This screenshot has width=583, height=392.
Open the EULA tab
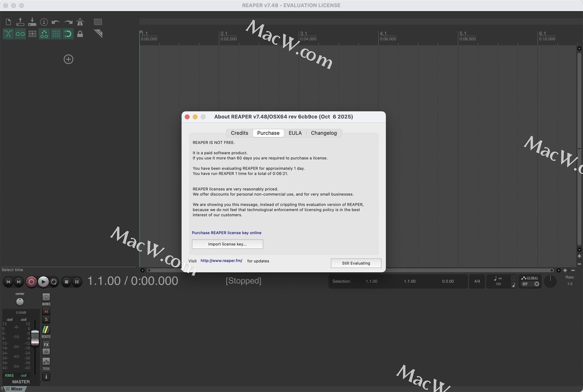point(295,133)
